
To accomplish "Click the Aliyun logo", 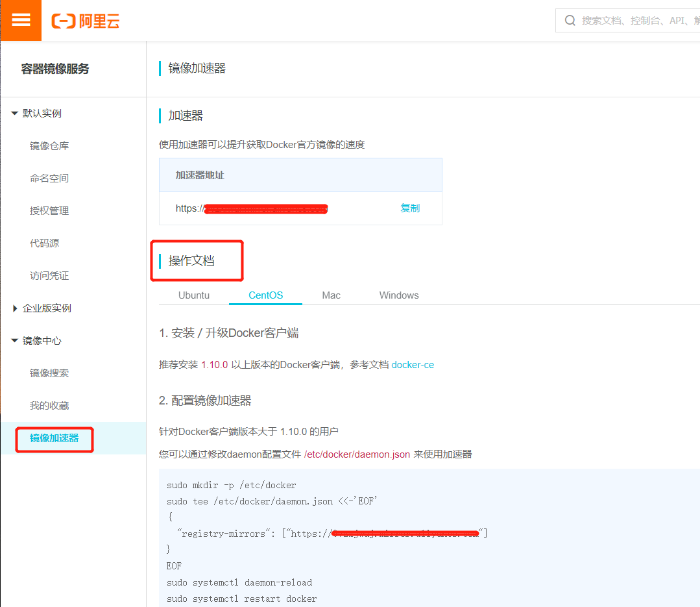I will [86, 21].
